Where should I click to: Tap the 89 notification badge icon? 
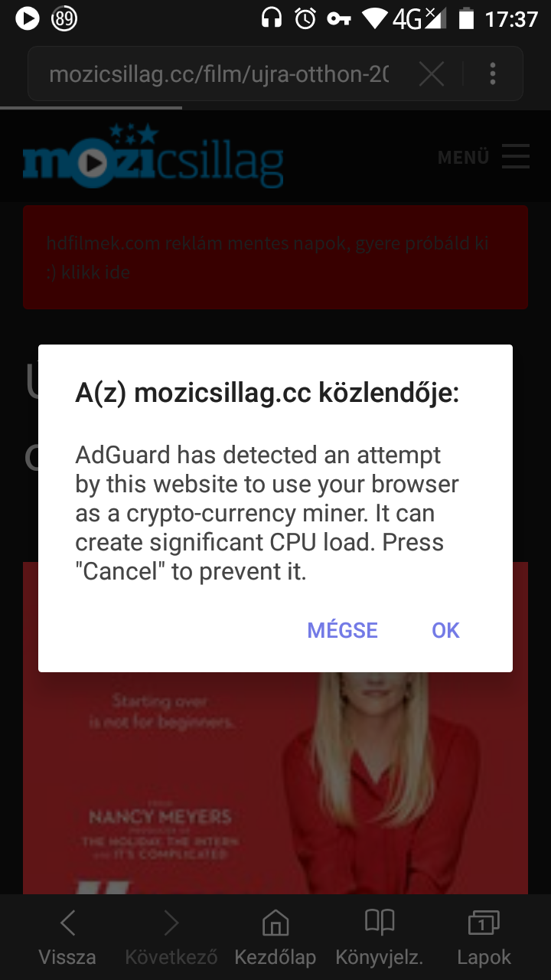64,18
